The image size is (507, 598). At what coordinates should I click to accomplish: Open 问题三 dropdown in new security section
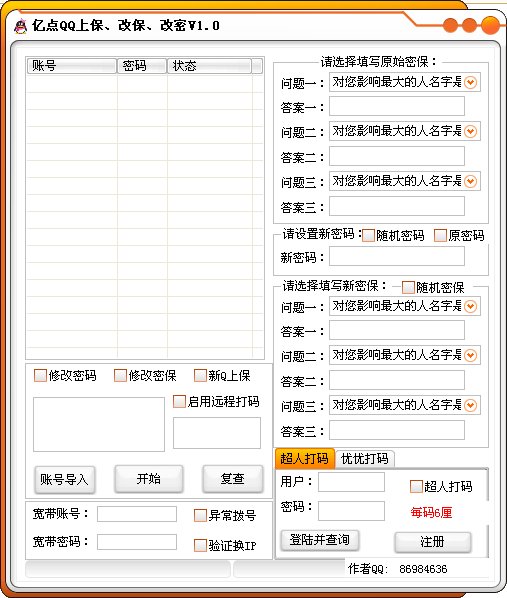[471, 405]
